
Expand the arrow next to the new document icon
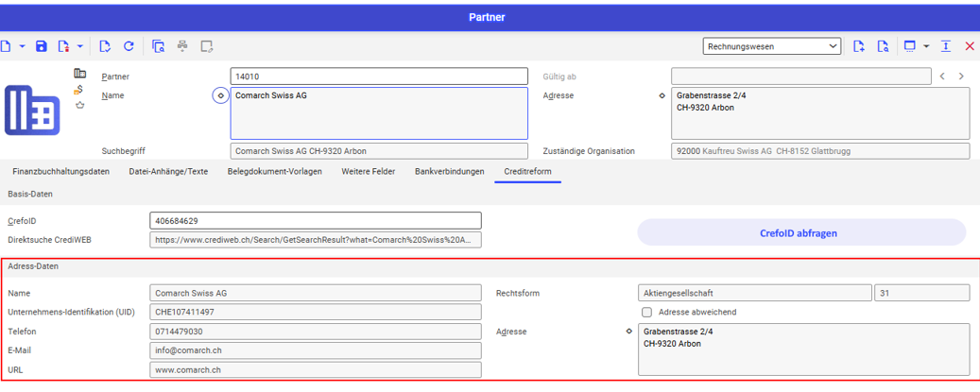tap(21, 46)
